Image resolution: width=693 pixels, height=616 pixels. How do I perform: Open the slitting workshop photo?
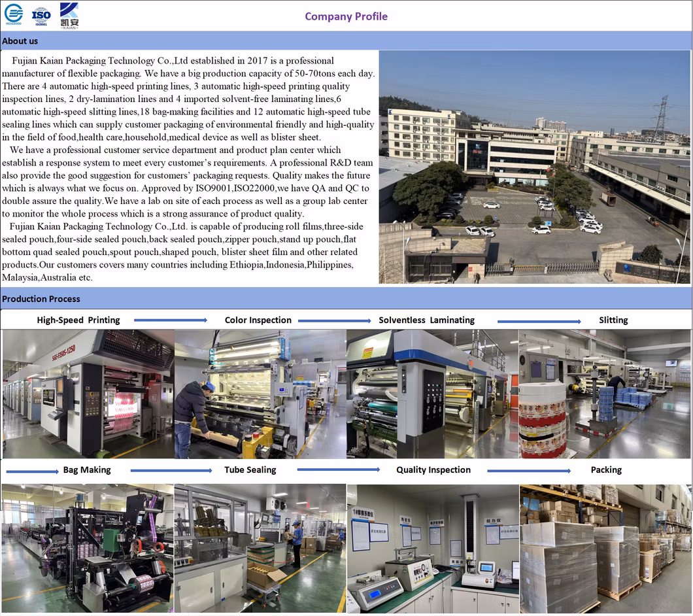click(605, 394)
